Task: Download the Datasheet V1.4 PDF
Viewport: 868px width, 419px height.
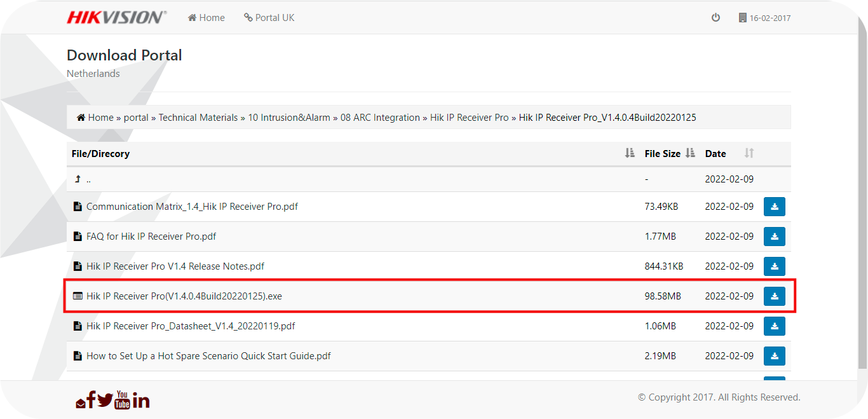Action: click(774, 326)
